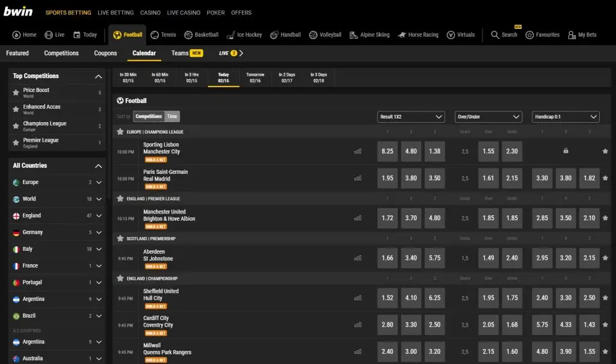
Task: Open Favourites star in top bar
Action: 529,35
